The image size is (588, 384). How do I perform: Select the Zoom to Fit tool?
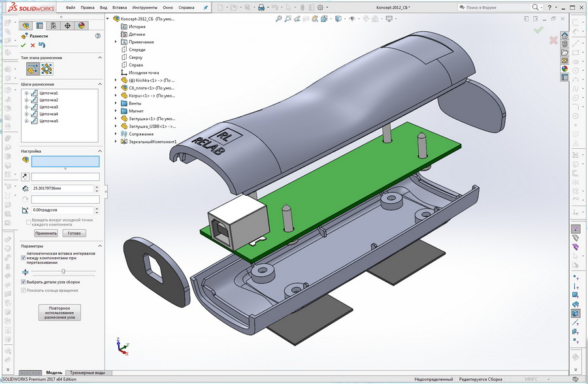(279, 18)
